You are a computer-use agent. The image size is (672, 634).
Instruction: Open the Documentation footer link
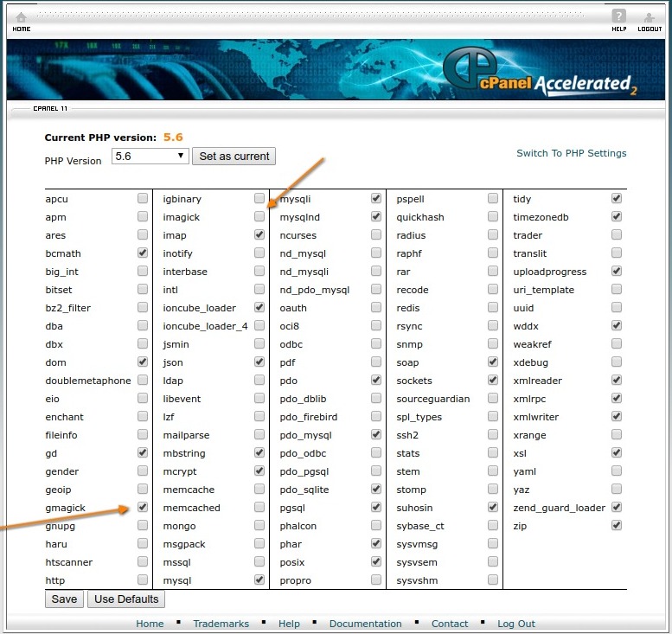pyautogui.click(x=366, y=624)
